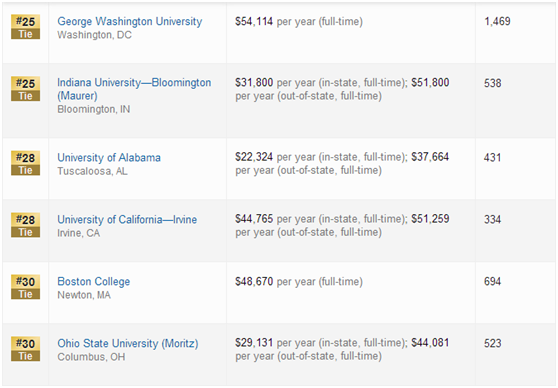This screenshot has height=388, width=558.
Task: Click the $48,670 tuition for Boston College
Action: (254, 282)
